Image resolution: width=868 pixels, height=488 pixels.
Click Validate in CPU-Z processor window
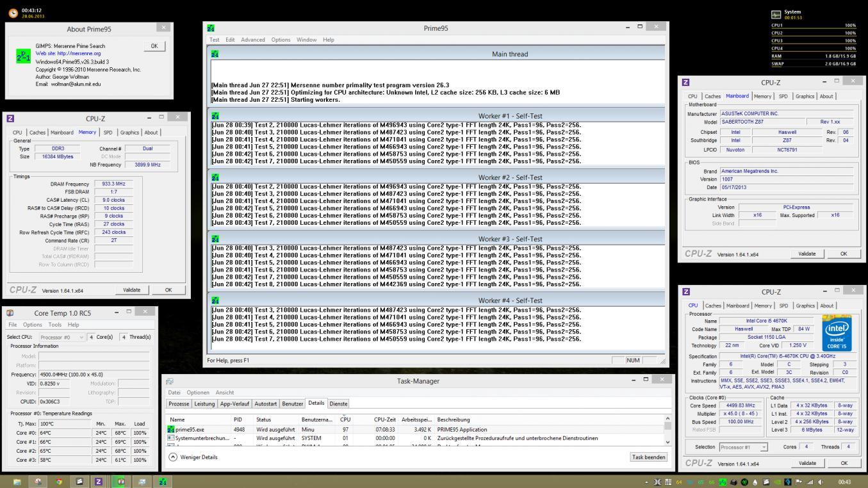807,463
